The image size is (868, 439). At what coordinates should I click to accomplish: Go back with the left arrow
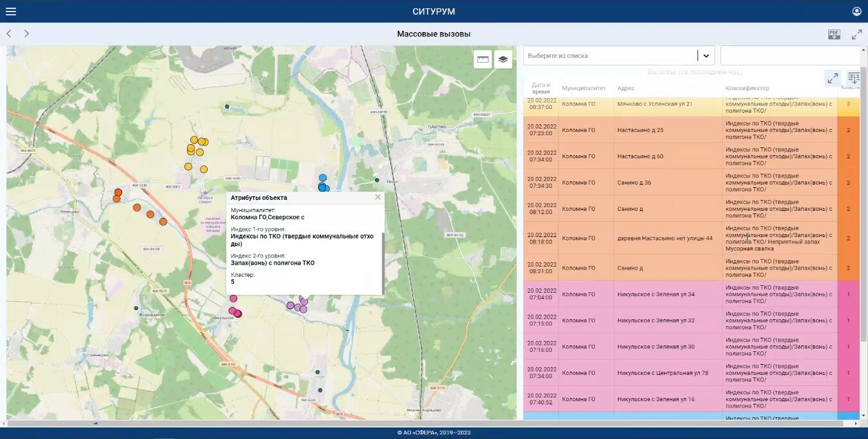(9, 33)
